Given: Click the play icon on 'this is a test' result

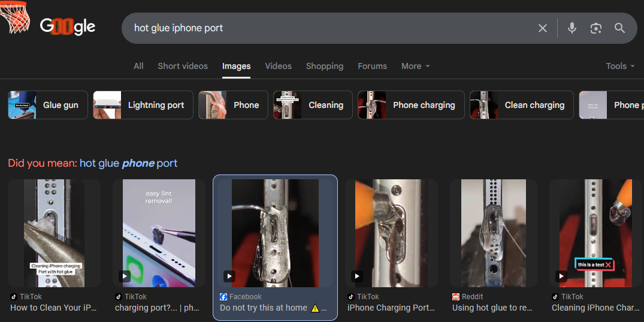Looking at the screenshot, I should coord(561,276).
